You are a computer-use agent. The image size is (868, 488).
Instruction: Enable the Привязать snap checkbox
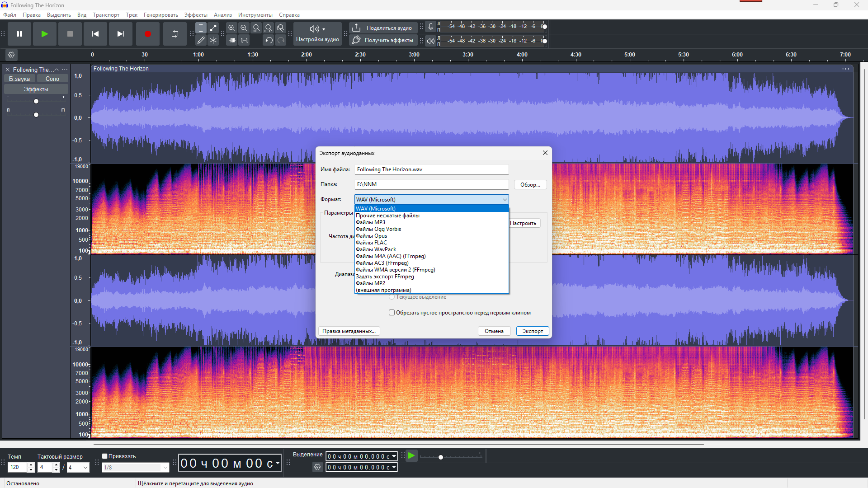point(105,456)
